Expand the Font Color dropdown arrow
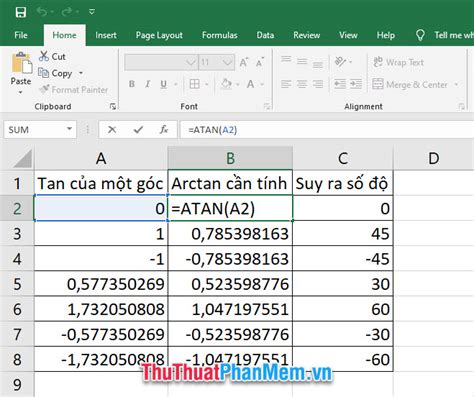This screenshot has height=397, width=474. pyautogui.click(x=262, y=84)
